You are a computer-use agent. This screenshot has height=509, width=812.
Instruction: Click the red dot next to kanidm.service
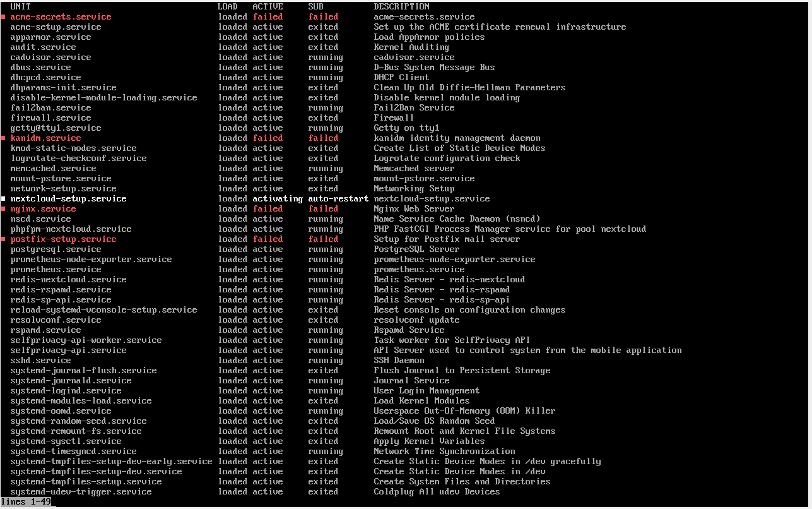click(4, 138)
